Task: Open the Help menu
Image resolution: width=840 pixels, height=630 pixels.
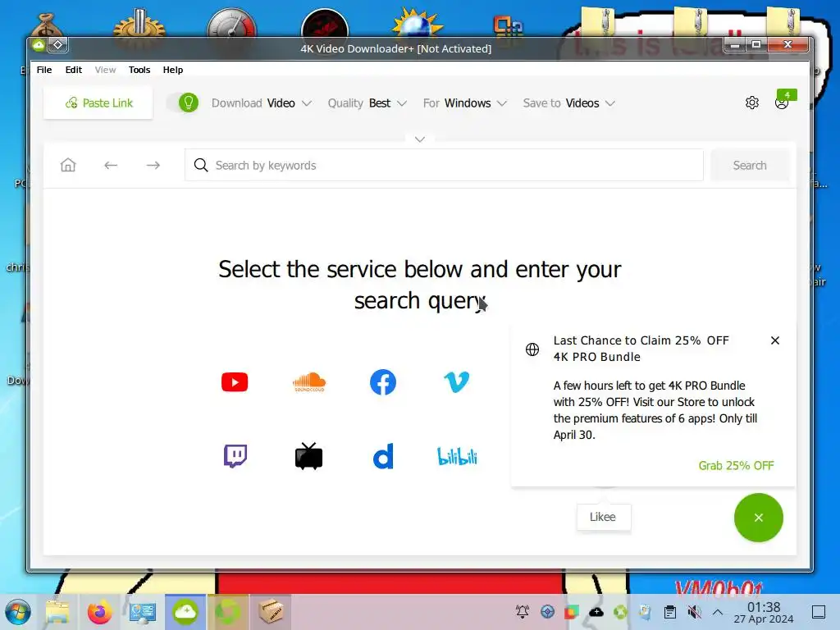Action: [x=173, y=70]
